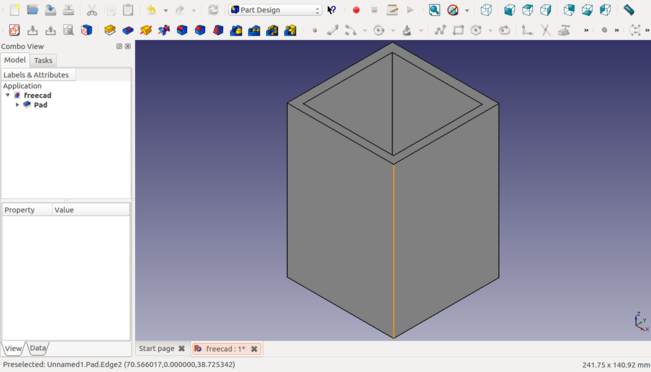This screenshot has height=372, width=651.
Task: Set axonometric isometric view cube
Action: coord(486,10)
